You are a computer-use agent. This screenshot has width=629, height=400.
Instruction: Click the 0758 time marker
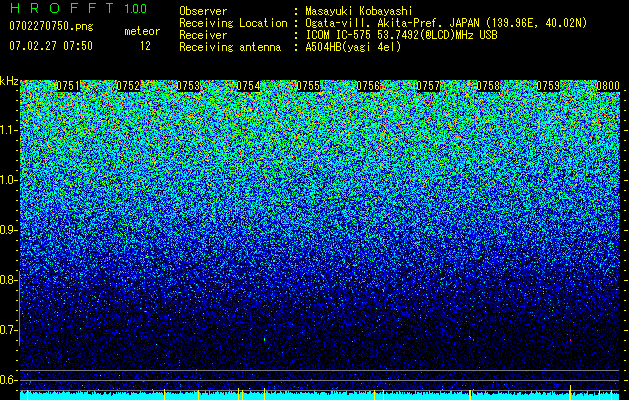(489, 86)
